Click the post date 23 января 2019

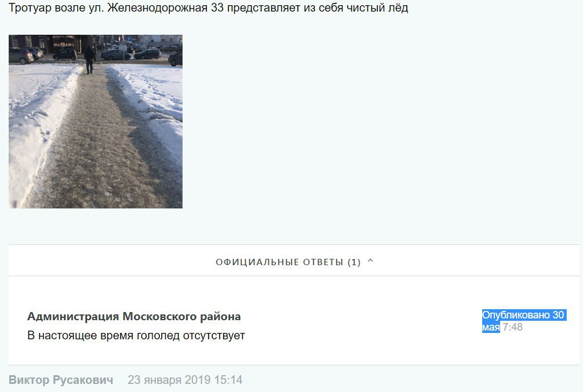pyautogui.click(x=169, y=380)
